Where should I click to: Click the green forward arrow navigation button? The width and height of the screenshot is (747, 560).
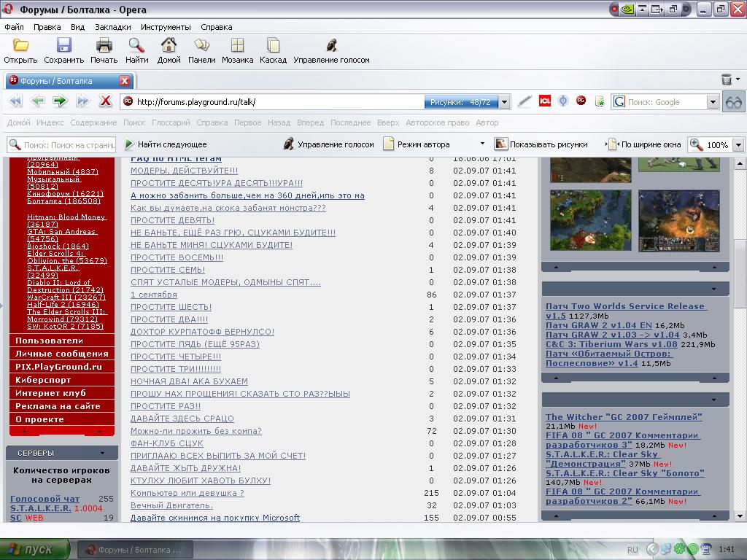point(60,101)
